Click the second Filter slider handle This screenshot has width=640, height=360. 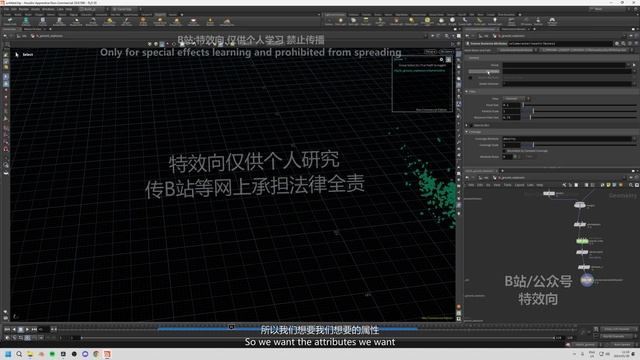point(533,111)
